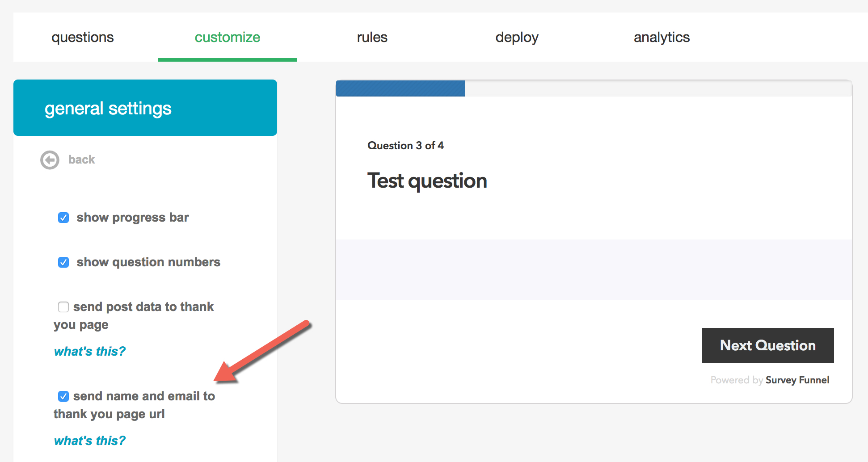
Task: Enable send post data to thank you page
Action: (63, 307)
